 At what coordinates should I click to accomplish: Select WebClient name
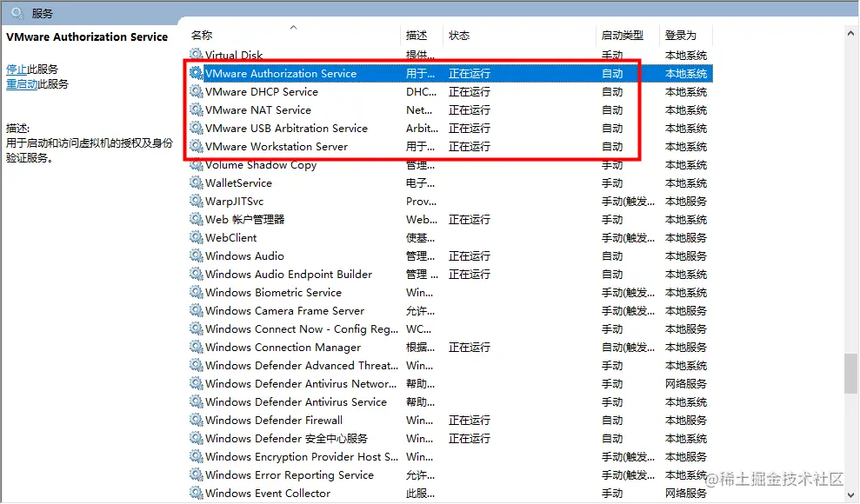click(231, 238)
